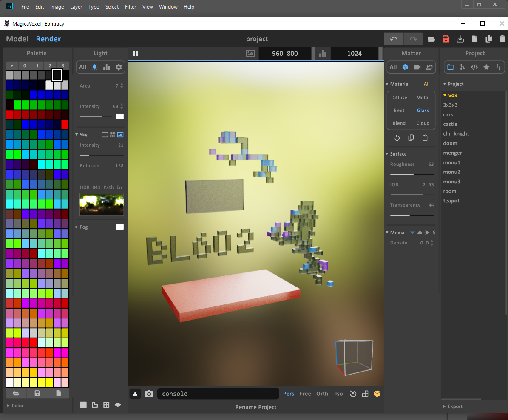Switch to the Model tab
The width and height of the screenshot is (508, 420).
click(17, 39)
